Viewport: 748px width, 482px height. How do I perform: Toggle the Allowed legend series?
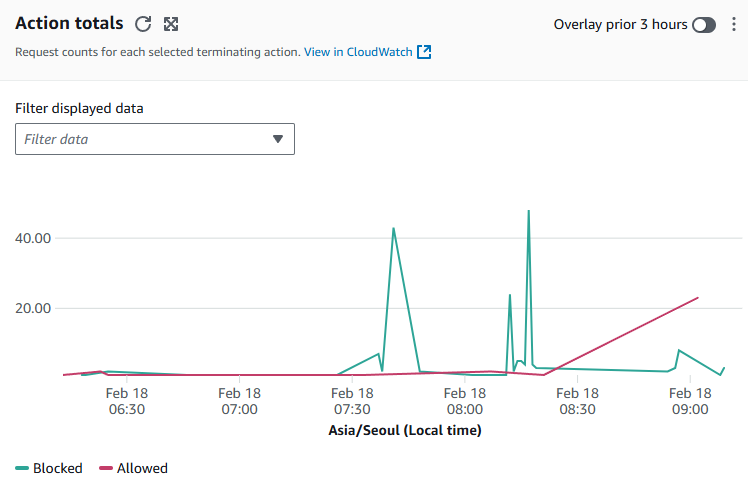[133, 468]
